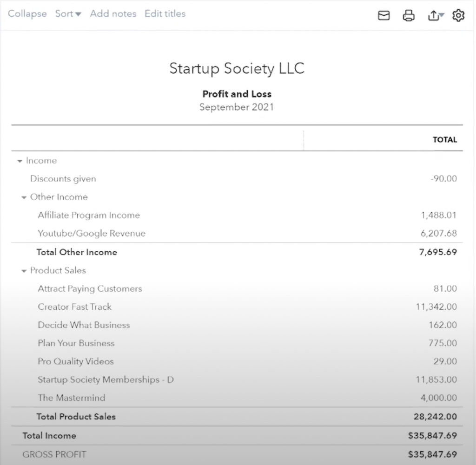This screenshot has width=476, height=465.
Task: Collapse the Other Income section arrow
Action: pyautogui.click(x=24, y=197)
